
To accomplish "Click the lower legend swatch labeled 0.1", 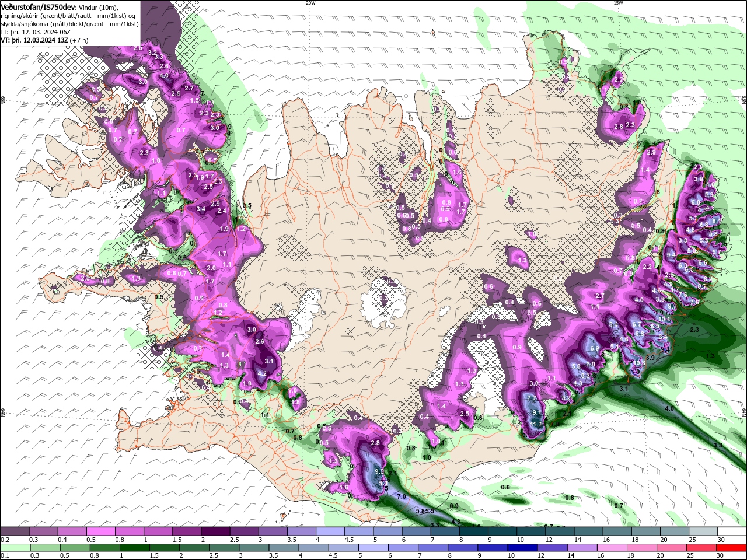I will point(15,548).
